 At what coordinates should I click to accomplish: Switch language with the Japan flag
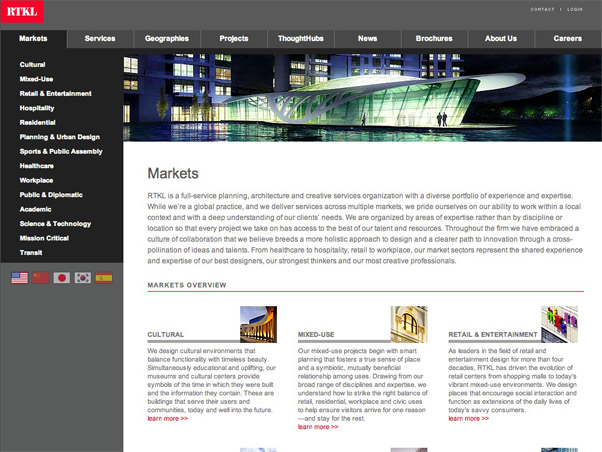click(x=62, y=278)
